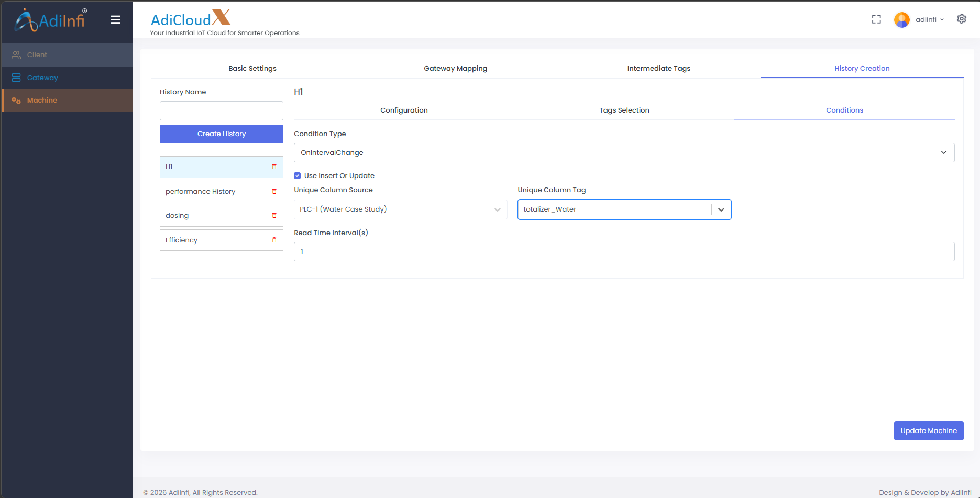Image resolution: width=980 pixels, height=498 pixels.
Task: Open the Condition Type dropdown
Action: click(623, 153)
